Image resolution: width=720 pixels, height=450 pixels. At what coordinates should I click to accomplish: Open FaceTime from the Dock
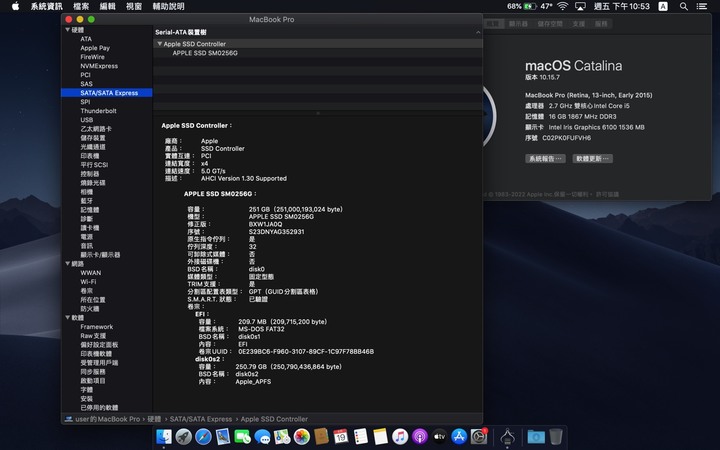tap(243, 436)
